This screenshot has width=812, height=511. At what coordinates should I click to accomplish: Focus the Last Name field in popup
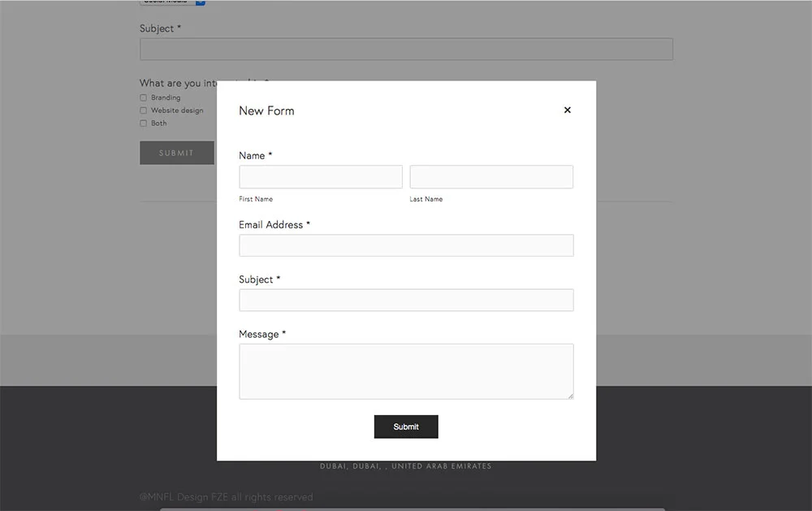click(x=491, y=177)
